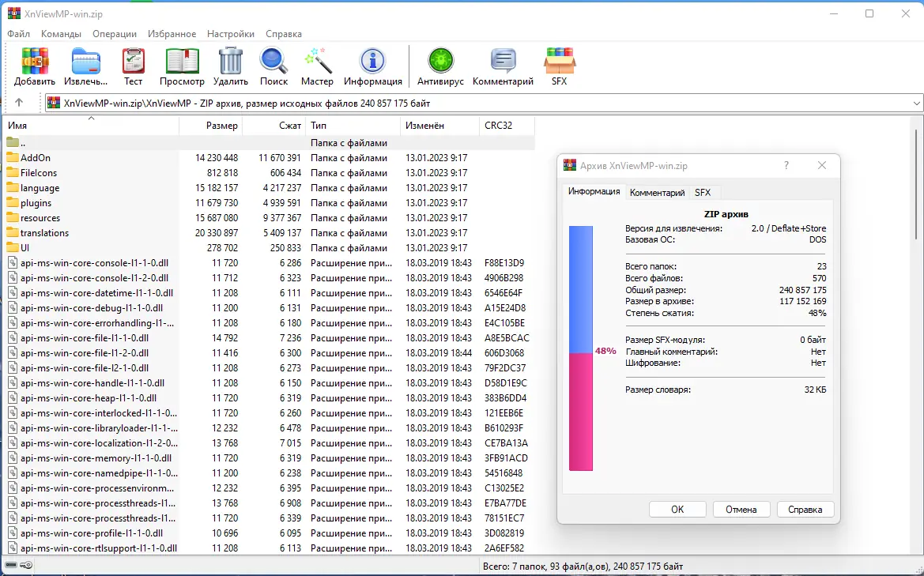
Task: Sort by the Тип column header
Action: (353, 126)
